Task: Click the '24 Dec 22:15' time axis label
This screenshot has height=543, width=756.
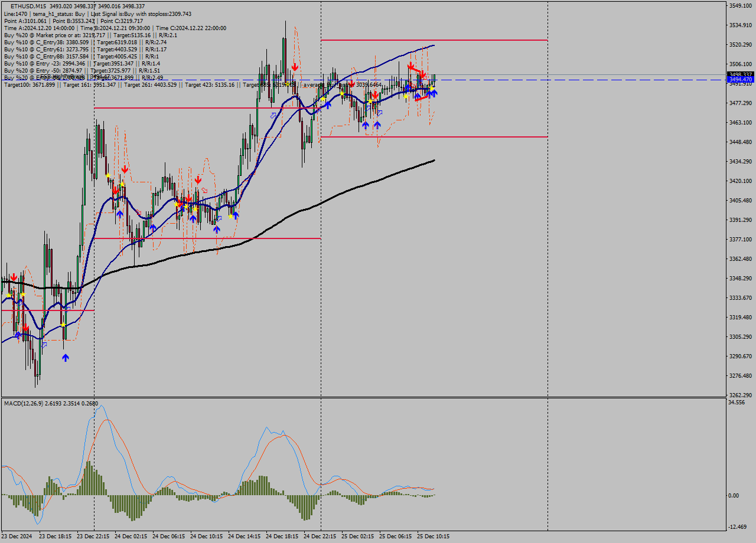Action: (x=320, y=537)
